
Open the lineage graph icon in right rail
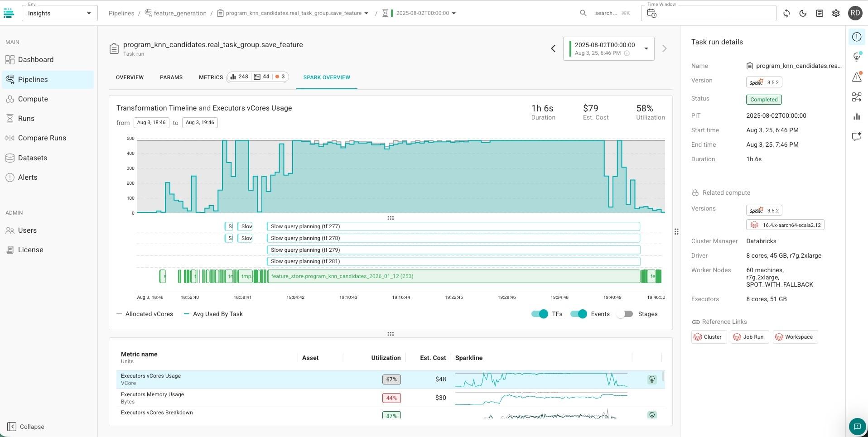click(x=857, y=97)
